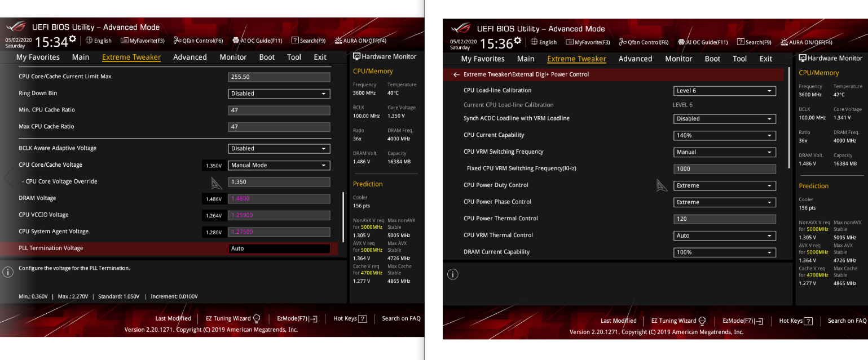Screen dimensions: 868x360
Task: Click CPU System Agent Voltage 1.27500 field
Action: tap(279, 232)
